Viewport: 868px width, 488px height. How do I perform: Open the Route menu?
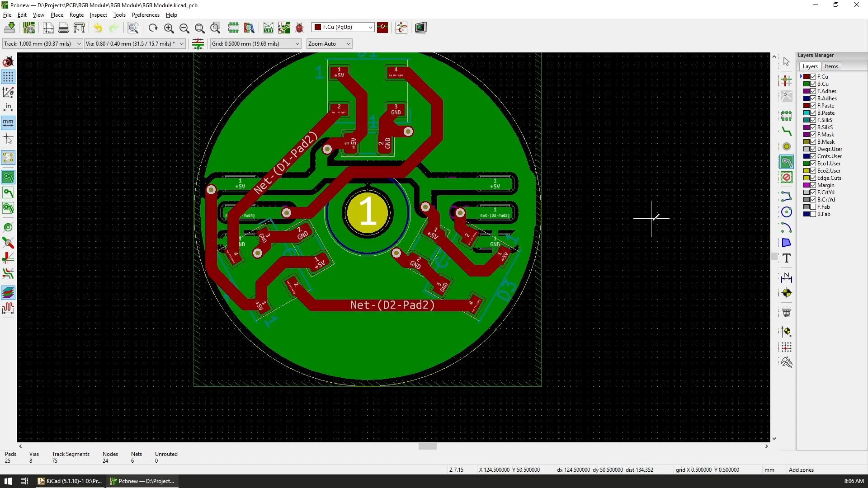tap(76, 14)
